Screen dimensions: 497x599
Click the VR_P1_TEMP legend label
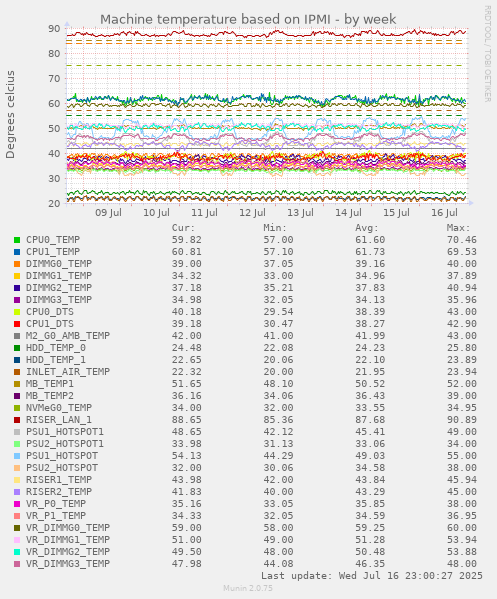(x=56, y=516)
